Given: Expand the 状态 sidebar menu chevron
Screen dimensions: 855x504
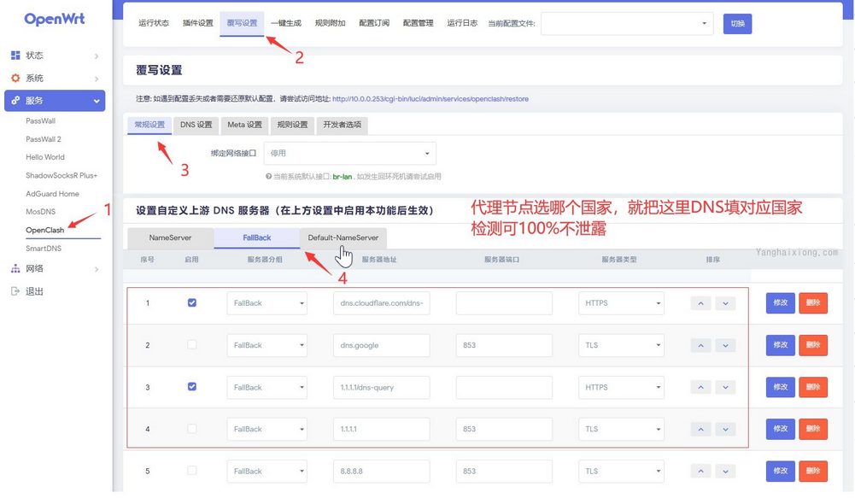Looking at the screenshot, I should (97, 56).
